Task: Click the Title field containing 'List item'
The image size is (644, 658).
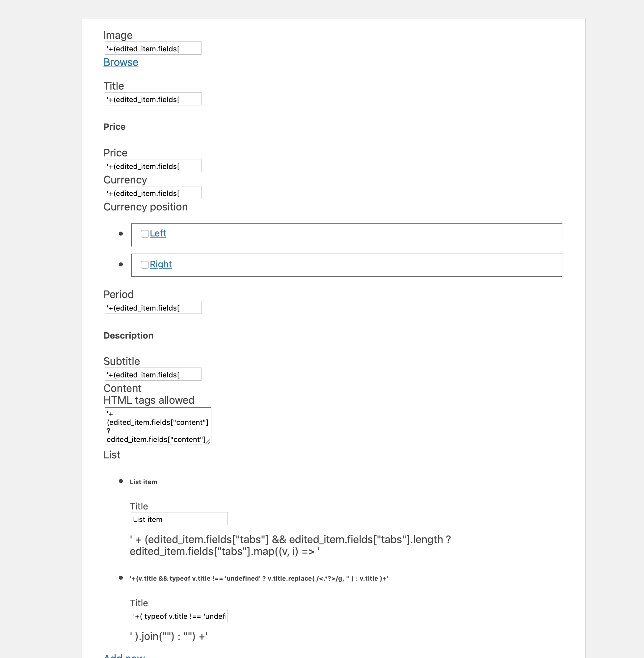Action: pyautogui.click(x=179, y=519)
